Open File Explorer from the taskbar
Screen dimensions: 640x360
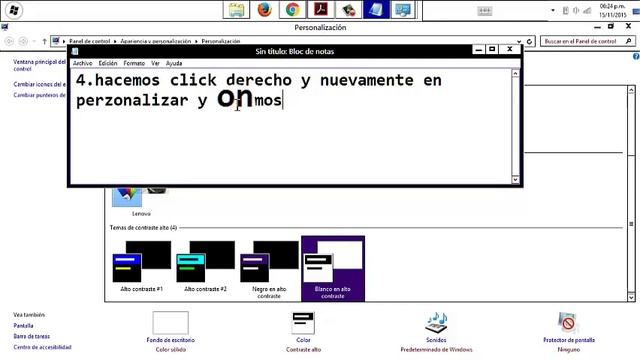pyautogui.click(x=236, y=10)
